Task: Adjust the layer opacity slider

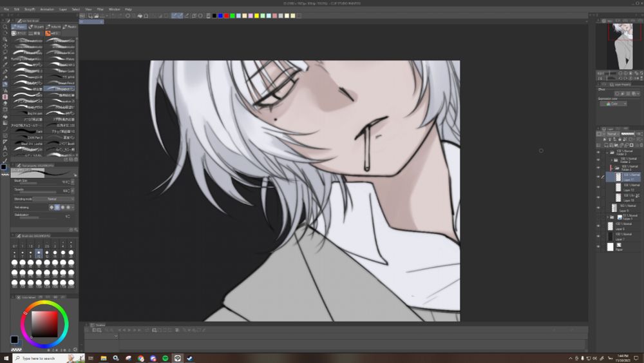Action: coord(627,133)
